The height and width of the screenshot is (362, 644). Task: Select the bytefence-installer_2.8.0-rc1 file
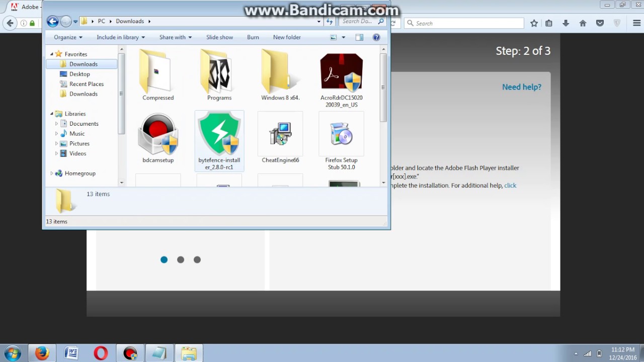[x=219, y=141]
